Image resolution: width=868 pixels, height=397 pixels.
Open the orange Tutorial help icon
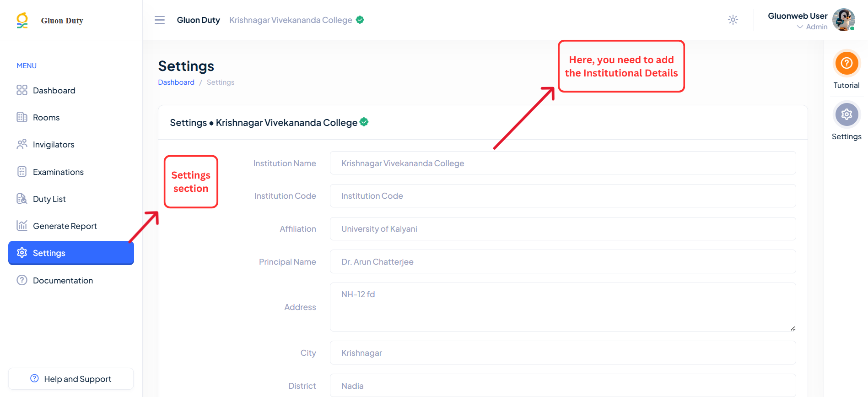tap(846, 63)
